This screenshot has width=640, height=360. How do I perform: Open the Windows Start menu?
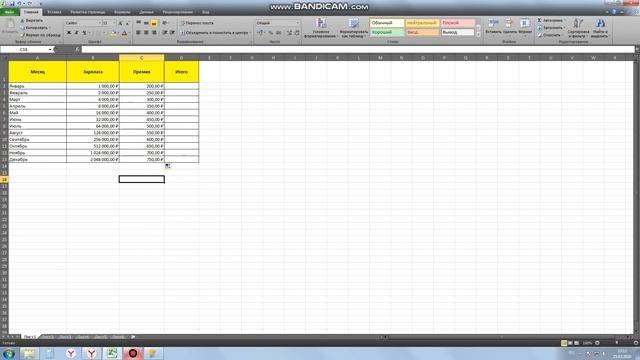9,353
